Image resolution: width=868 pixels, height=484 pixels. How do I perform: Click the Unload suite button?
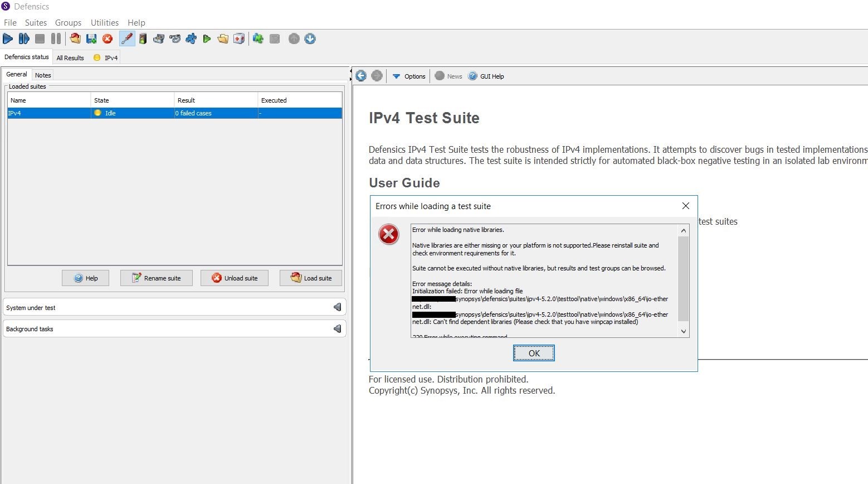pyautogui.click(x=235, y=278)
